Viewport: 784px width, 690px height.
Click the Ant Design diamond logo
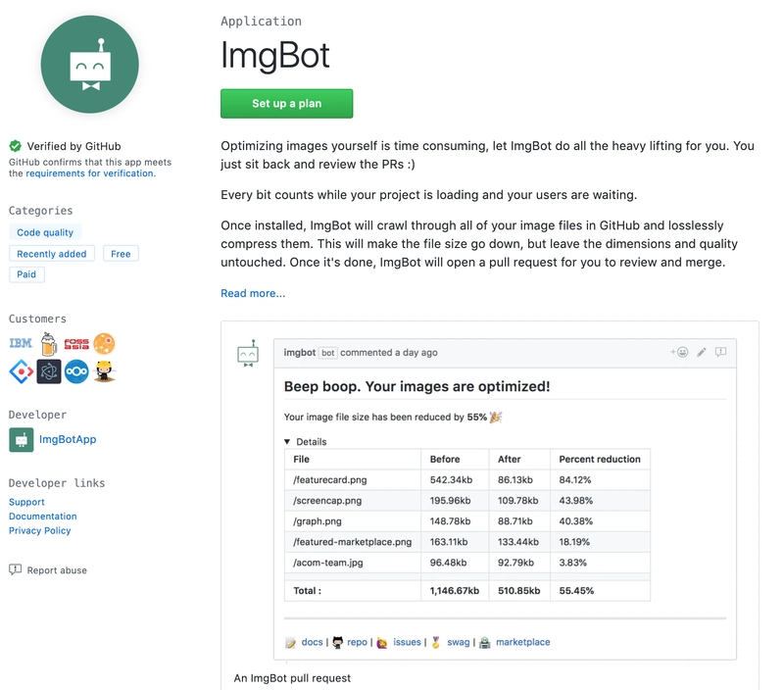pyautogui.click(x=21, y=371)
